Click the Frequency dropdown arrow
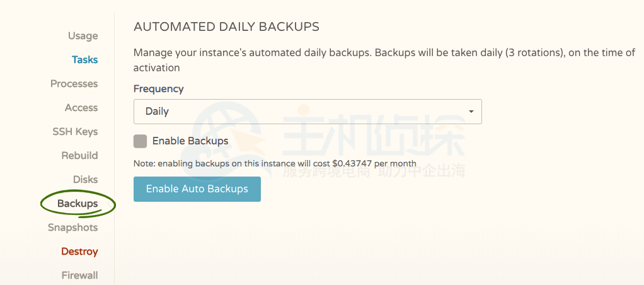This screenshot has height=285, width=644. [471, 112]
